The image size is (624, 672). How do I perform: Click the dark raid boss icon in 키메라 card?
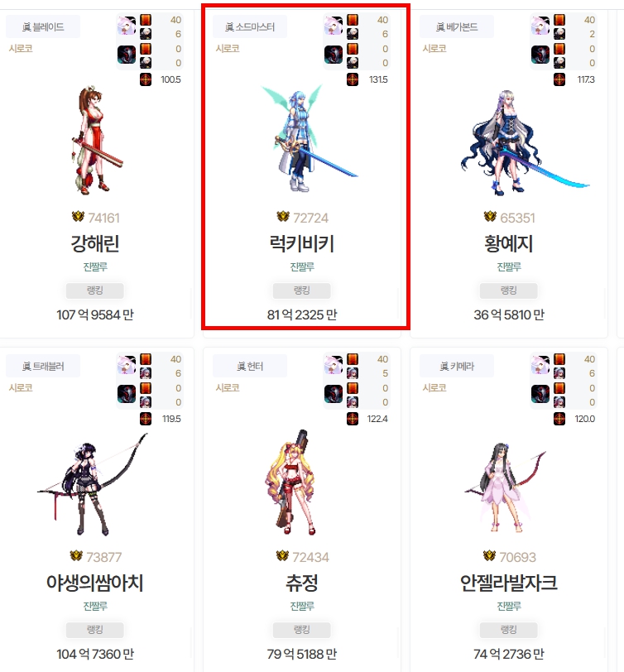pyautogui.click(x=540, y=394)
